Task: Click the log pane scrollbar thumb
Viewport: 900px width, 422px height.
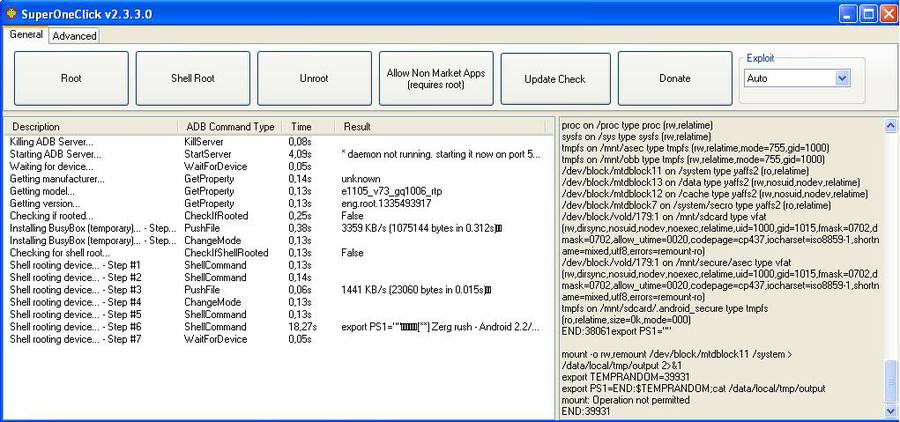Action: (891, 381)
